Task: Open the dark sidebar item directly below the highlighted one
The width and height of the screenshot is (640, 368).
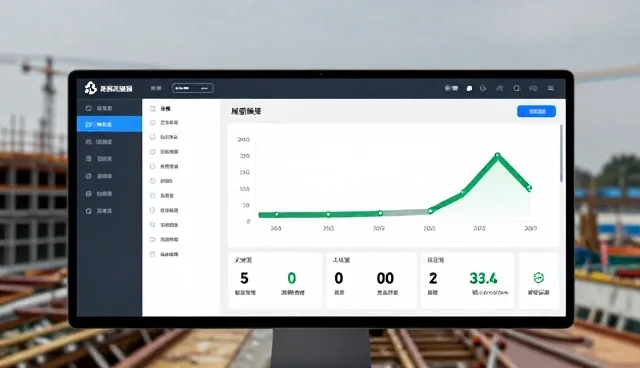Action: [109, 142]
